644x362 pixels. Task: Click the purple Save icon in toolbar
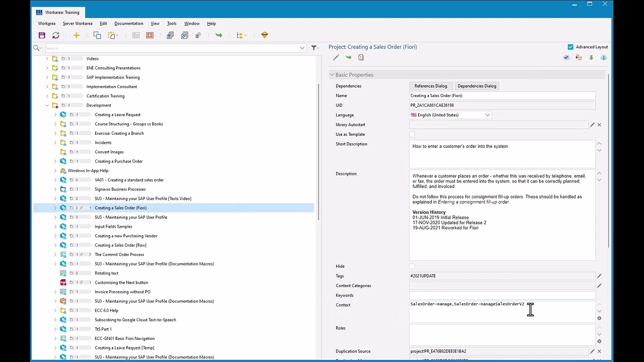click(42, 35)
